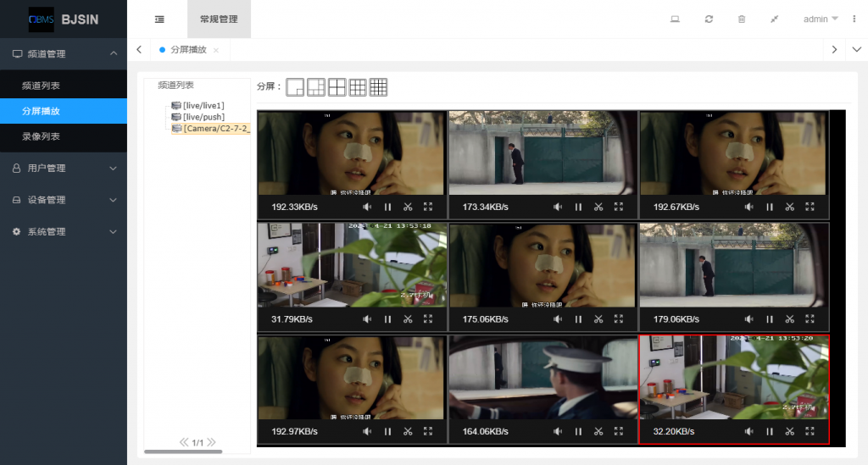Mute the 173.34KB/s video pane
The height and width of the screenshot is (465, 868).
[x=558, y=207]
